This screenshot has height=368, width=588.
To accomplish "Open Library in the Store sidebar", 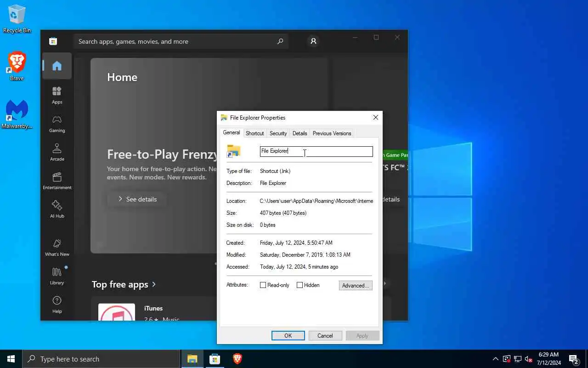I will point(57,276).
